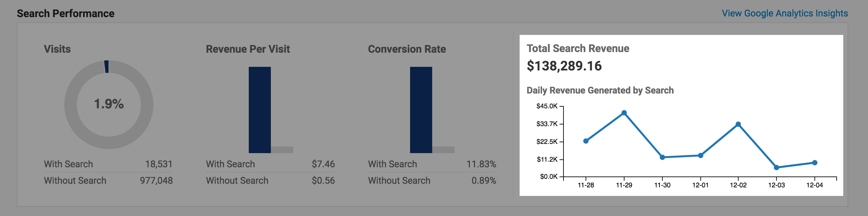The image size is (868, 216).
Task: Click the Conversion Rate dark blue bar
Action: tap(421, 110)
